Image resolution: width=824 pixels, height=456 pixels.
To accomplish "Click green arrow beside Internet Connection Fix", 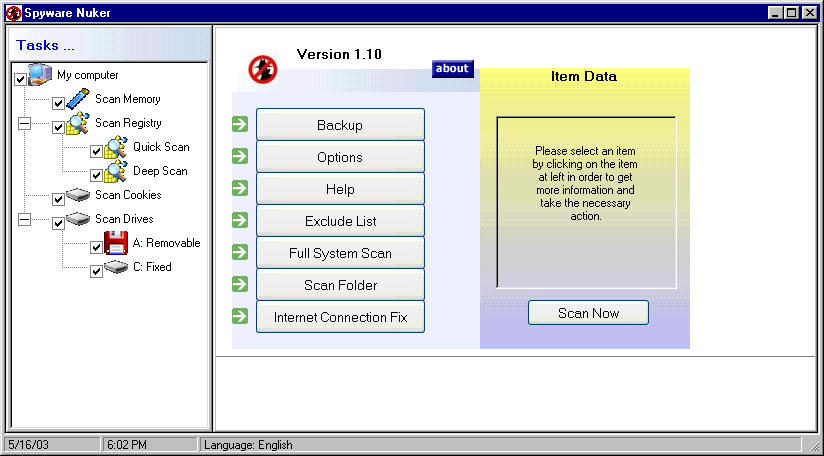I will 240,316.
